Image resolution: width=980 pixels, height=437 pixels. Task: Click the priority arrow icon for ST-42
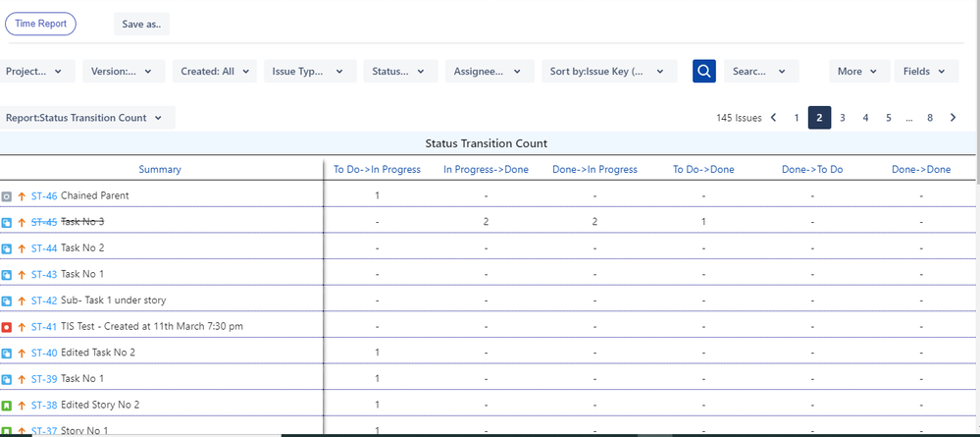pyautogui.click(x=22, y=301)
